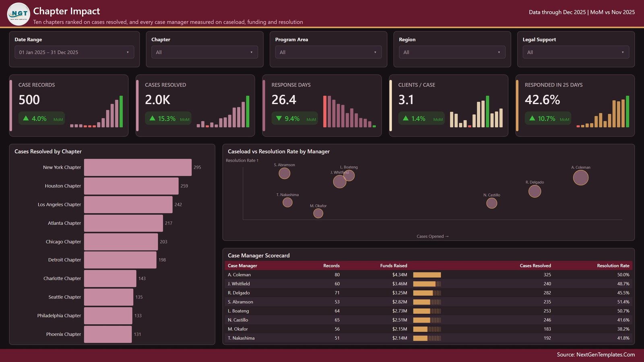This screenshot has width=644, height=362.
Task: Click the Case Records sparkline chart
Action: pos(97,112)
